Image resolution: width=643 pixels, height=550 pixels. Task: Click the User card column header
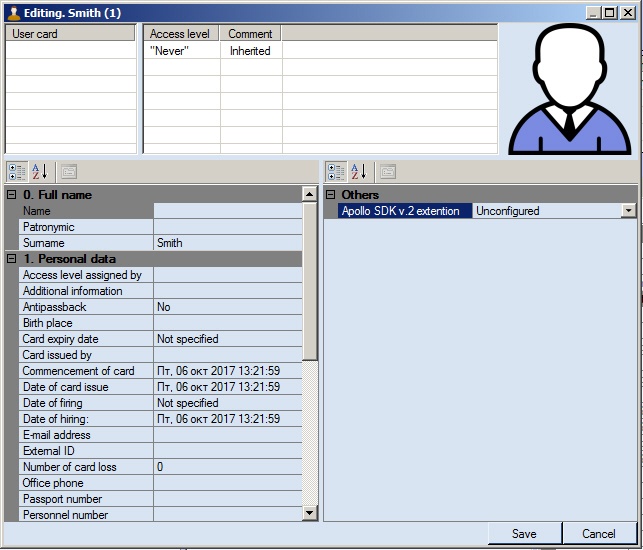[70, 34]
